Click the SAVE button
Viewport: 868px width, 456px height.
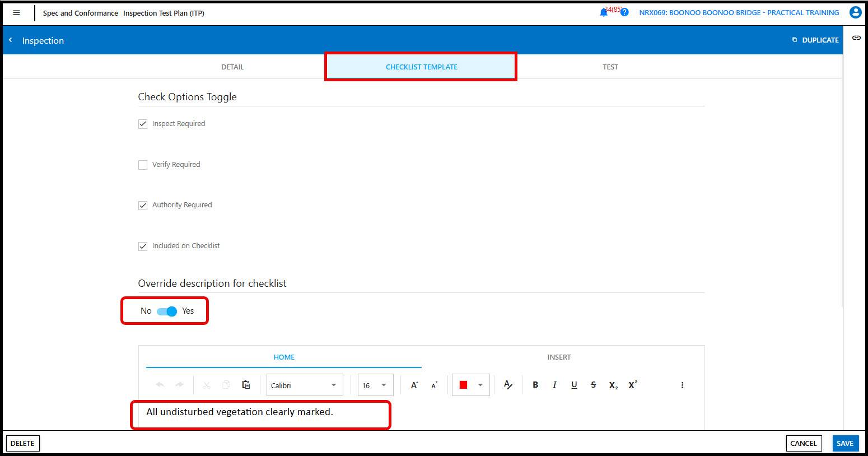coord(844,443)
